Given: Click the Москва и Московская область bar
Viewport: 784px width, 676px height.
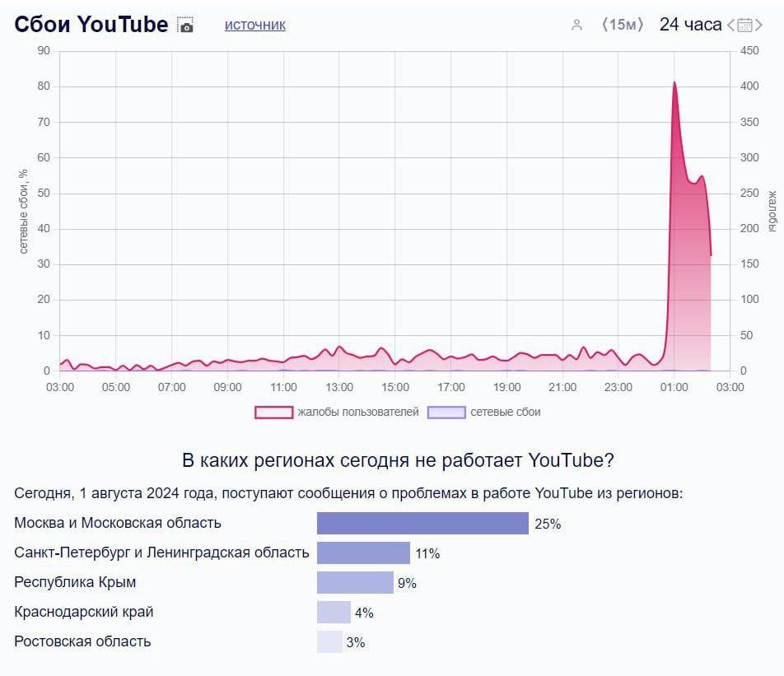Looking at the screenshot, I should point(422,524).
